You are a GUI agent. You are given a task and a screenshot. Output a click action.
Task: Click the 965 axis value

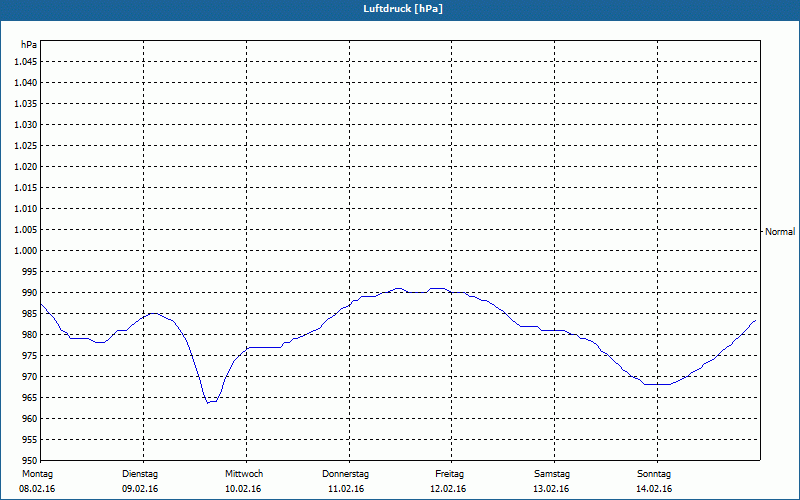(30, 397)
